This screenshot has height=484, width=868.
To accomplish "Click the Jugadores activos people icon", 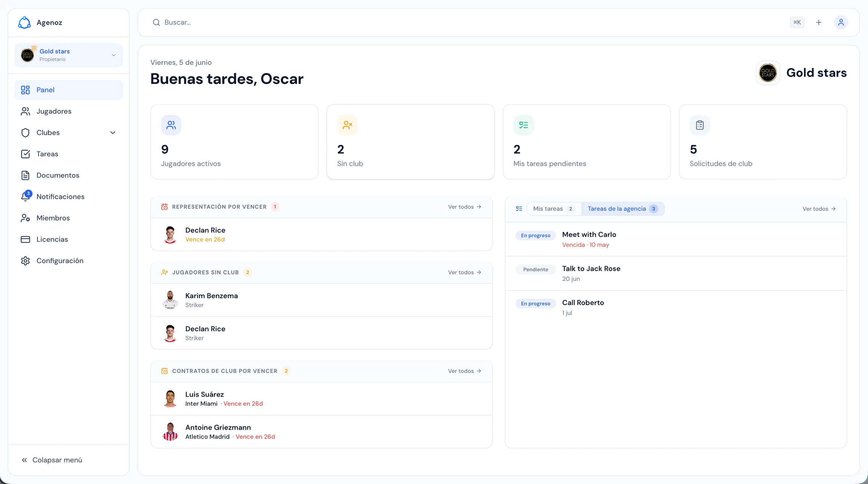I will [x=171, y=125].
